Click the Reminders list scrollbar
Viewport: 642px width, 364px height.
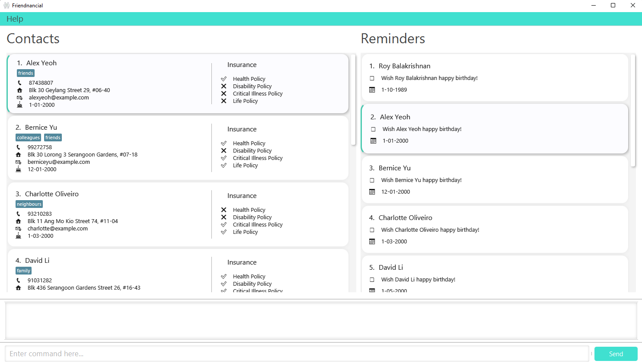pyautogui.click(x=633, y=111)
